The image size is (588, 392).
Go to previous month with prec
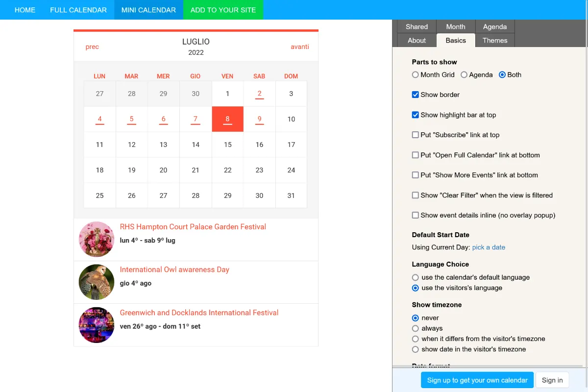[92, 47]
